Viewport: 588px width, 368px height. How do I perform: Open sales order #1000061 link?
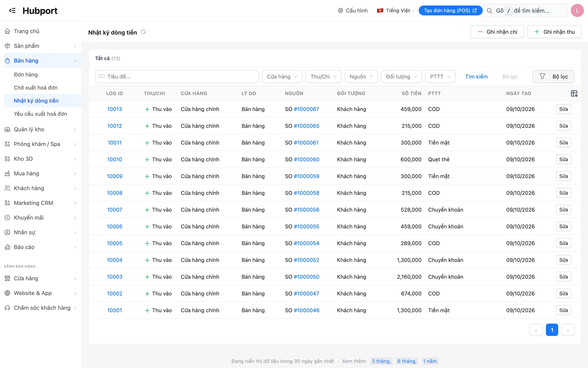tap(306, 143)
